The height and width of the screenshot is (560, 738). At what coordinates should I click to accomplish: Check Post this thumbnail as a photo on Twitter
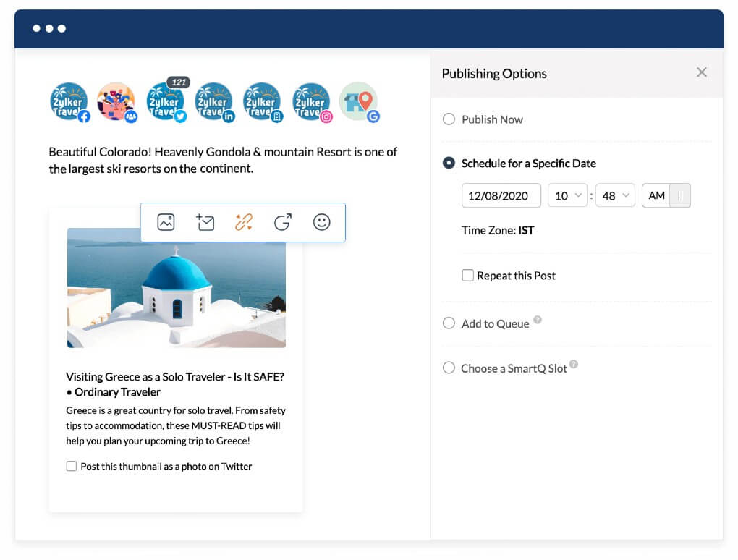coord(72,466)
